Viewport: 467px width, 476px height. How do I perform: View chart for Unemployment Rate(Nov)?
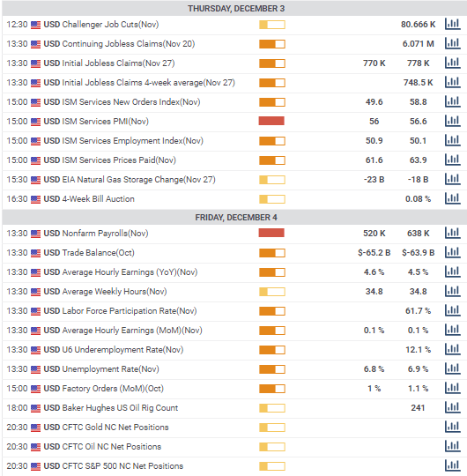[x=452, y=368]
